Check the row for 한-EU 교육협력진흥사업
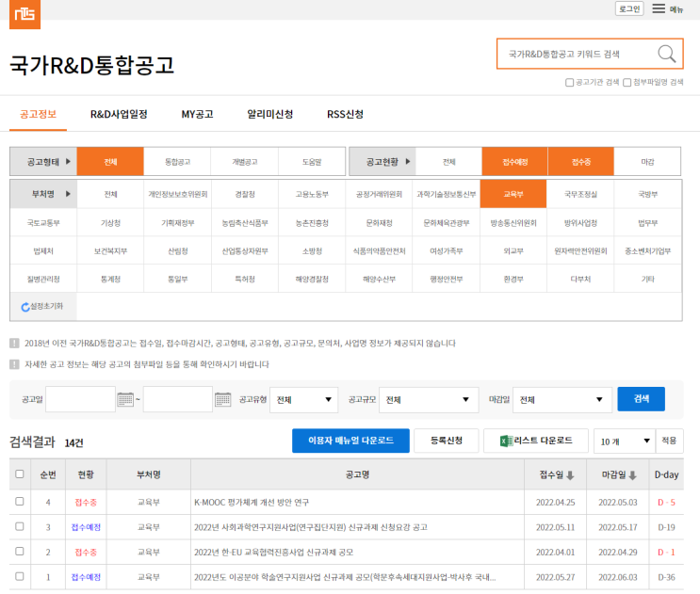Image resolution: width=700 pixels, height=594 pixels. (20, 552)
